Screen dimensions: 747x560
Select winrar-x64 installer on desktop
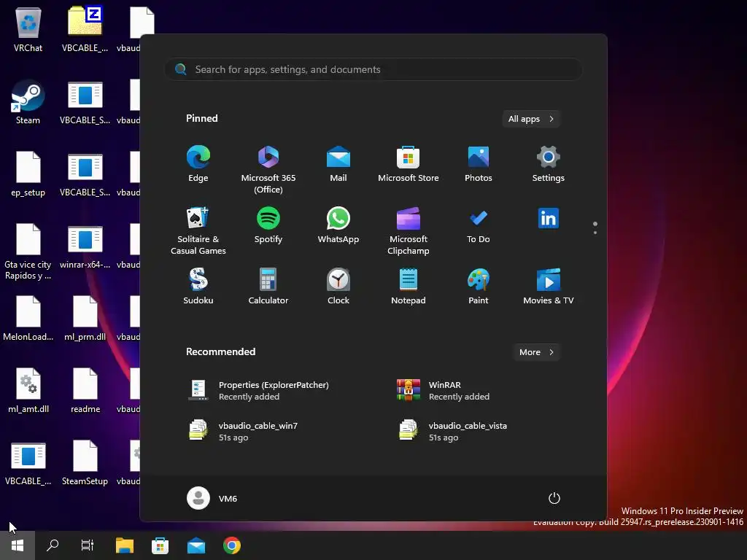[x=85, y=246]
